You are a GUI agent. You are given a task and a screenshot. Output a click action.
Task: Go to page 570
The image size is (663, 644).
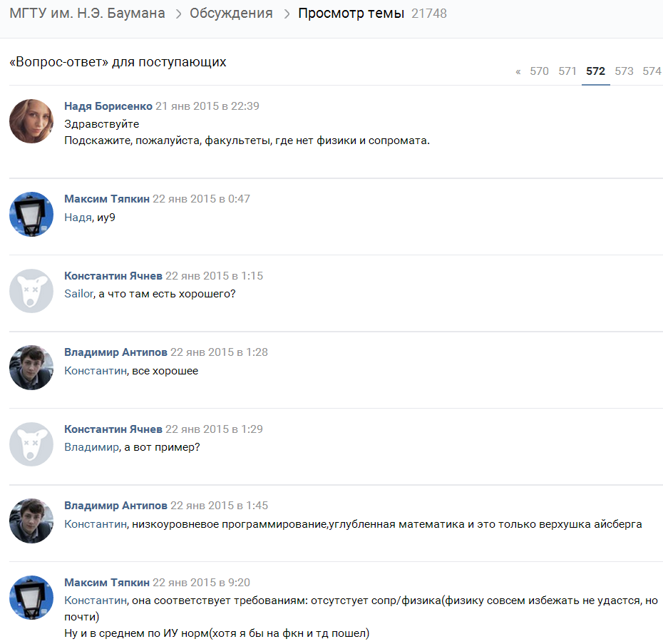pos(539,71)
